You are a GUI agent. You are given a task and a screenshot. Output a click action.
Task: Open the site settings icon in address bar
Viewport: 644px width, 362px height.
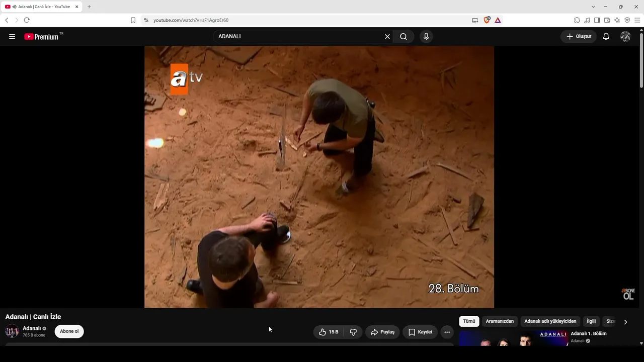tap(146, 20)
